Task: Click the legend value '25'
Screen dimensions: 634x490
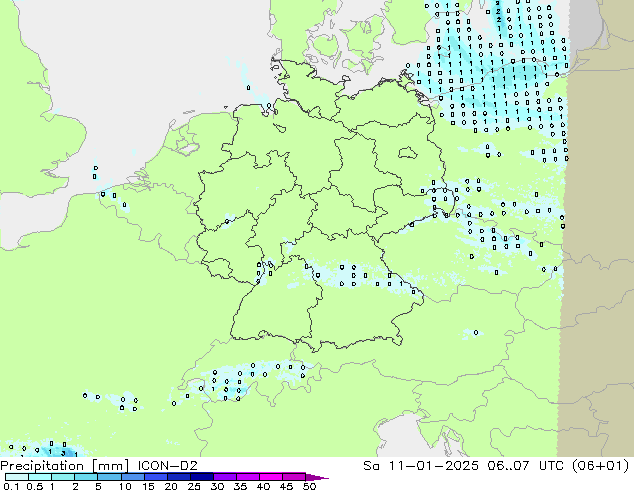Action: pos(194,486)
